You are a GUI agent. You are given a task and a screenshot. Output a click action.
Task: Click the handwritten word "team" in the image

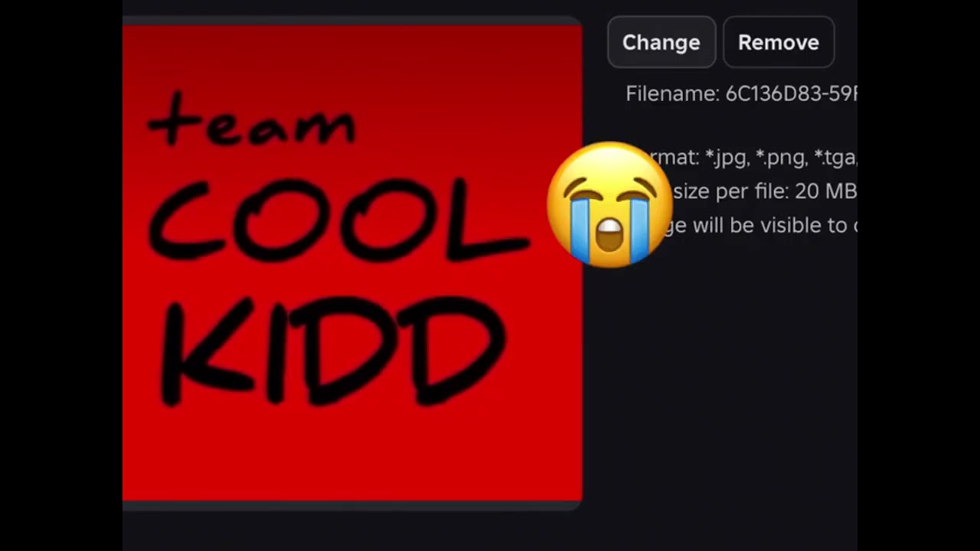pos(251,119)
